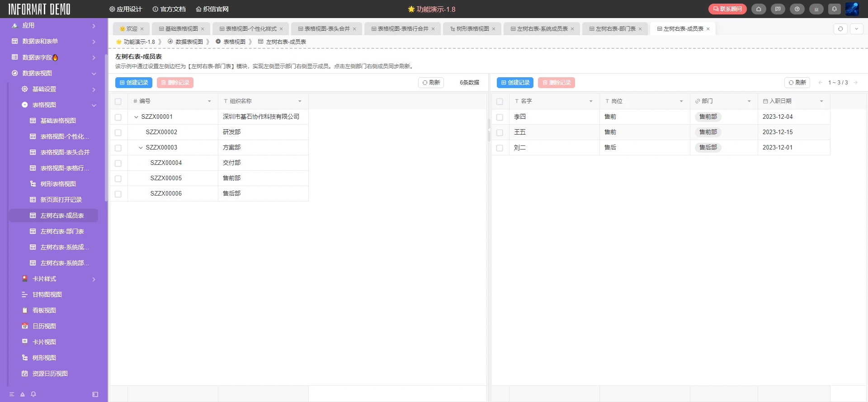Open the 岗位 column dropdown
The width and height of the screenshot is (868, 402).
coord(681,101)
